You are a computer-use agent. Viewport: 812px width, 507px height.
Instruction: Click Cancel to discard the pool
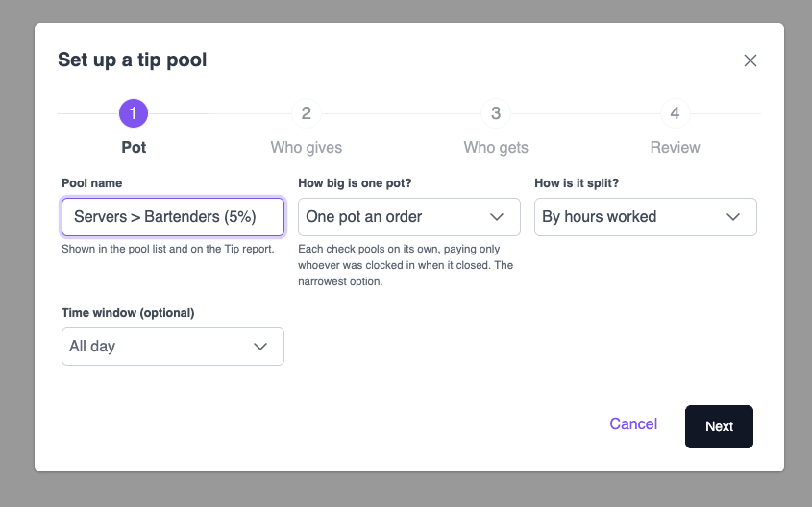pyautogui.click(x=633, y=423)
